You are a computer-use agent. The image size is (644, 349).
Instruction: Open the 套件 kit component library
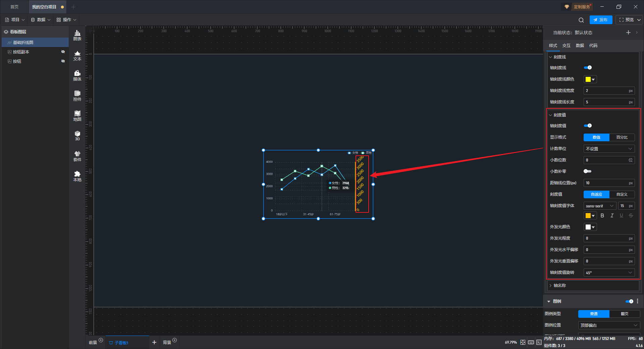(77, 156)
